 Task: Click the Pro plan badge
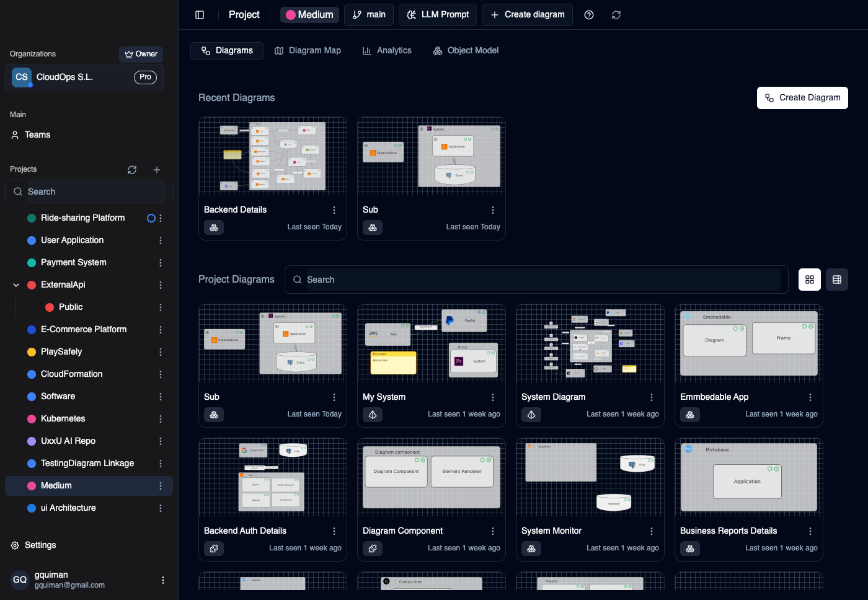tap(145, 77)
